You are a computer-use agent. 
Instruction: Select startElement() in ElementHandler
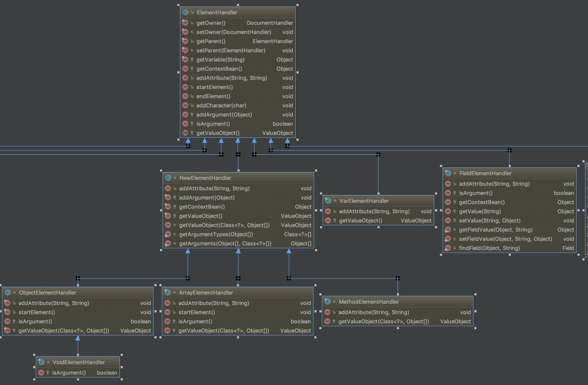[215, 87]
